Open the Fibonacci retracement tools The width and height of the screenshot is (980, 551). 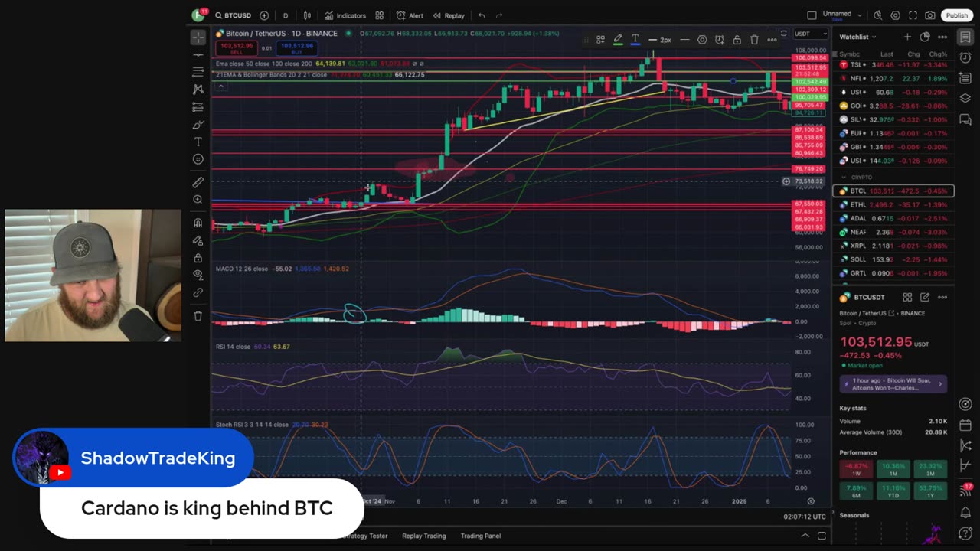pyautogui.click(x=198, y=72)
